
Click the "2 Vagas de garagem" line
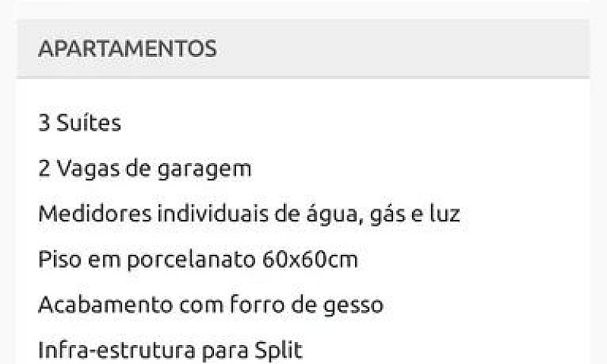pyautogui.click(x=145, y=169)
